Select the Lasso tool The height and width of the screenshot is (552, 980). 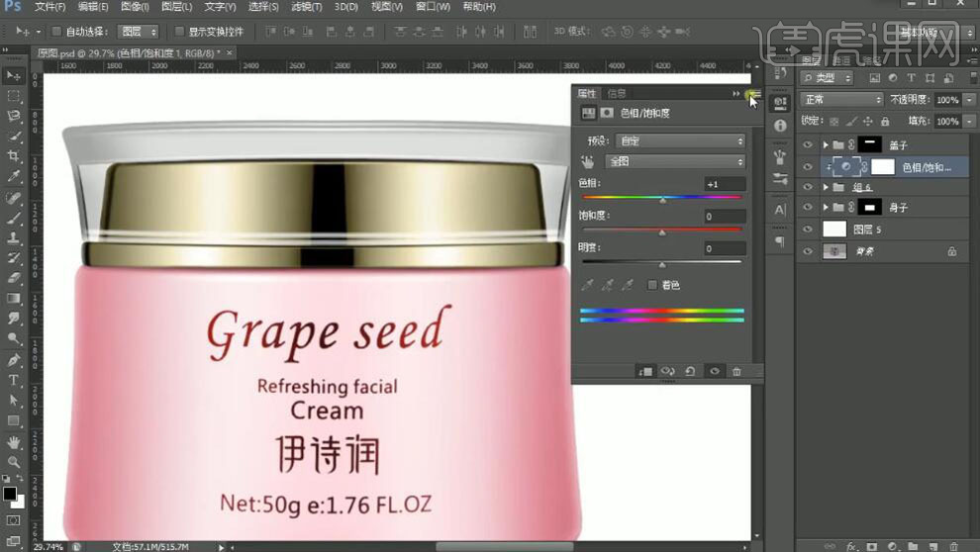pyautogui.click(x=13, y=116)
